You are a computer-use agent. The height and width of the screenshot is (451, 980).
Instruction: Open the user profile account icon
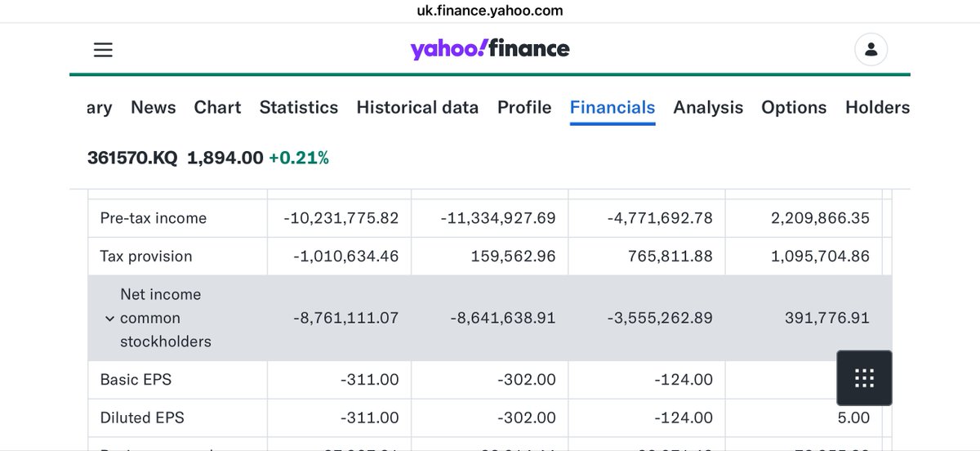(x=871, y=50)
